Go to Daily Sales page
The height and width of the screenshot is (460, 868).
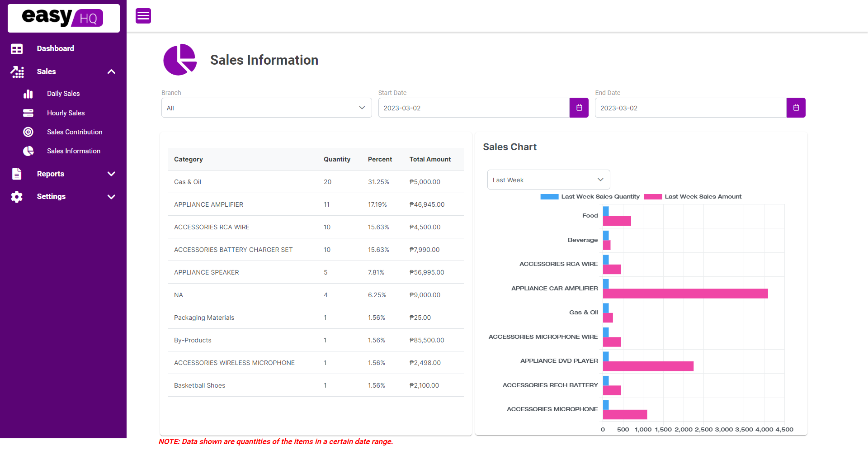click(x=63, y=94)
